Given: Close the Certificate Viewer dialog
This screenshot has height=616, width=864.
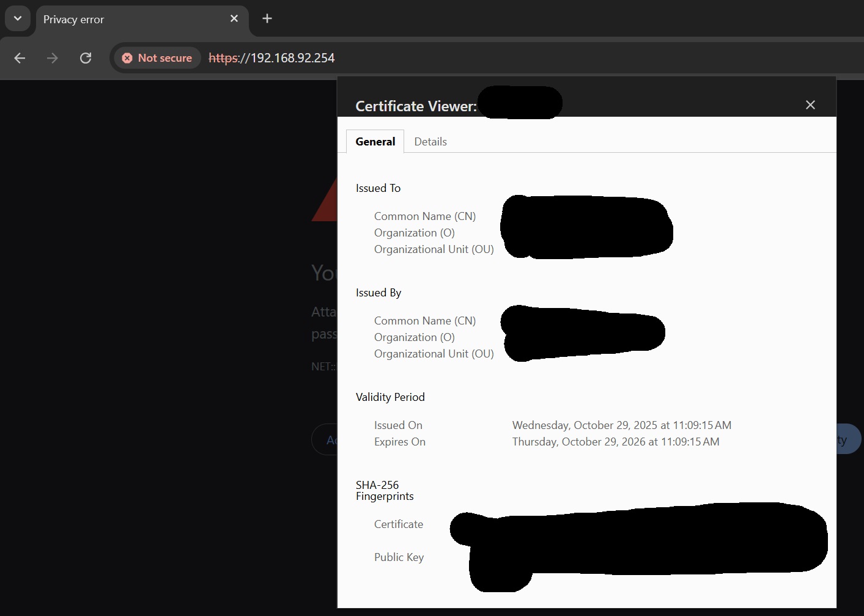Looking at the screenshot, I should tap(810, 105).
